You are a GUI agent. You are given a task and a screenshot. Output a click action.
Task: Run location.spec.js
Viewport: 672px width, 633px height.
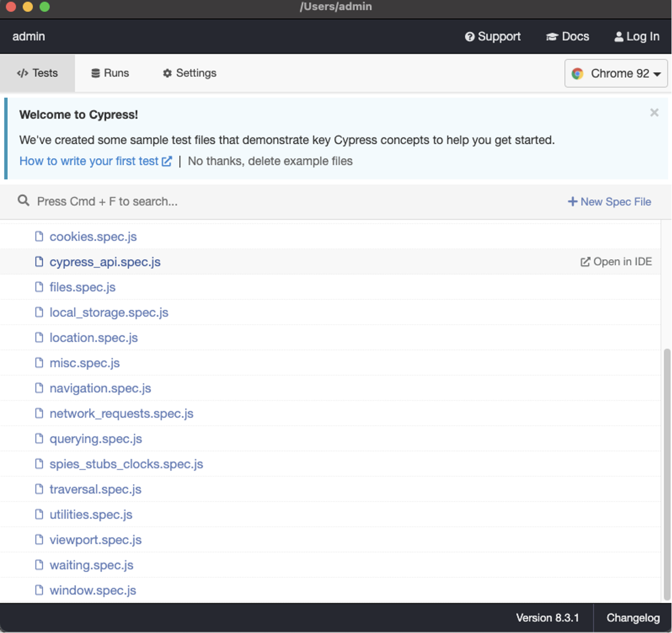click(93, 337)
